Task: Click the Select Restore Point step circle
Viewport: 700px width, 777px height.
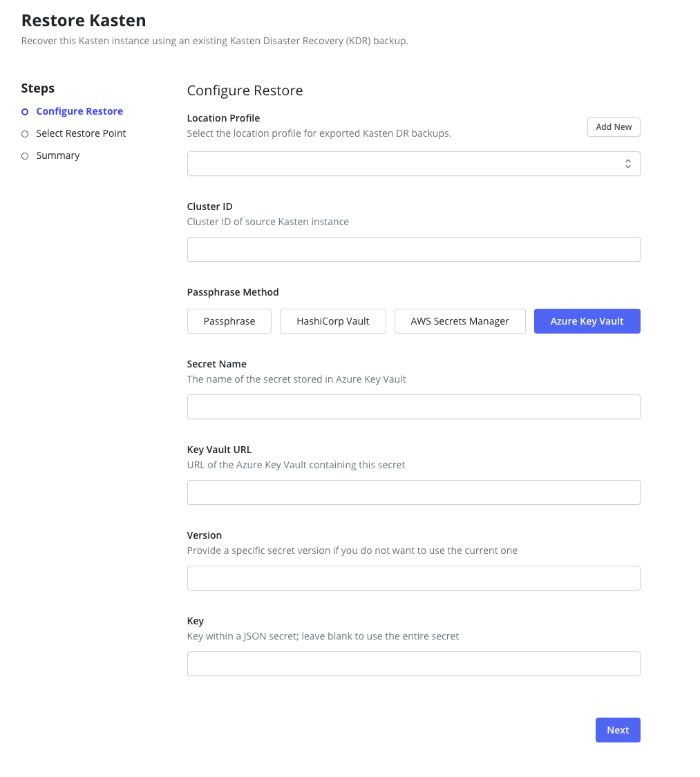Action: (25, 134)
